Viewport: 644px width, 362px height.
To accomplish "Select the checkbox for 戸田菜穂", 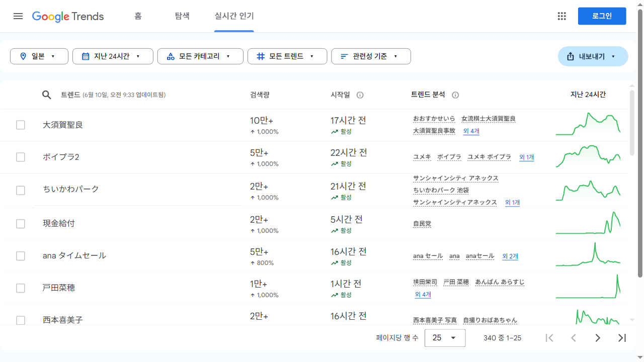I will coord(21,288).
